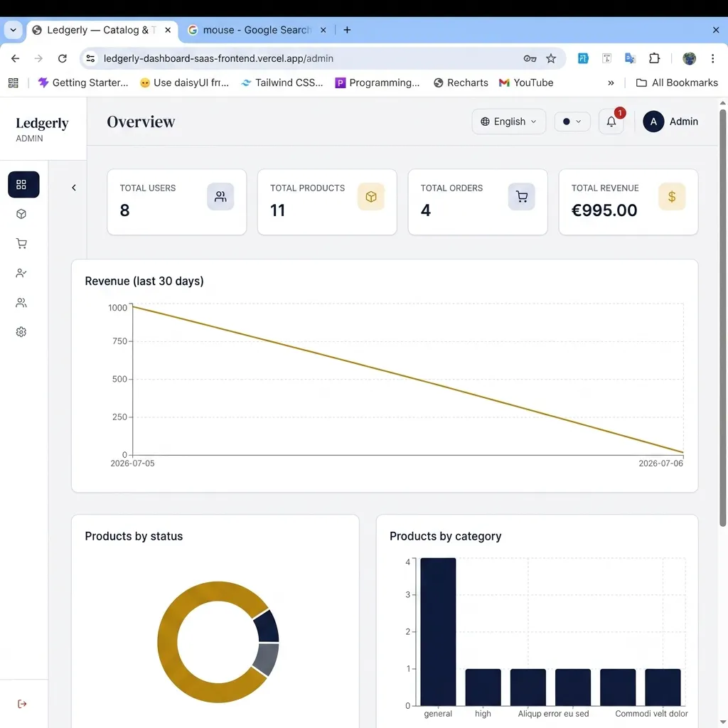The image size is (728, 728).
Task: Open the Use daisyUI bookmark
Action: (184, 82)
